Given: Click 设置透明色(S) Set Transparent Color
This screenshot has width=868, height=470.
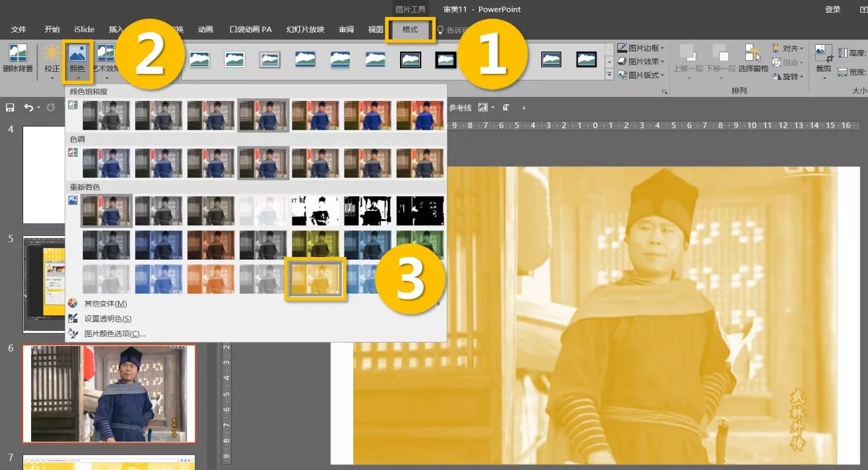Looking at the screenshot, I should pyautogui.click(x=107, y=319).
